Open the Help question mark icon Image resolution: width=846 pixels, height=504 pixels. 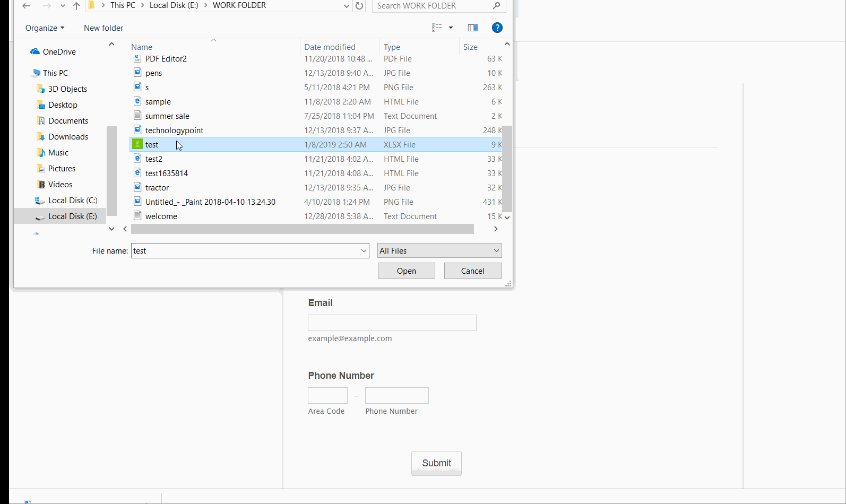(497, 28)
